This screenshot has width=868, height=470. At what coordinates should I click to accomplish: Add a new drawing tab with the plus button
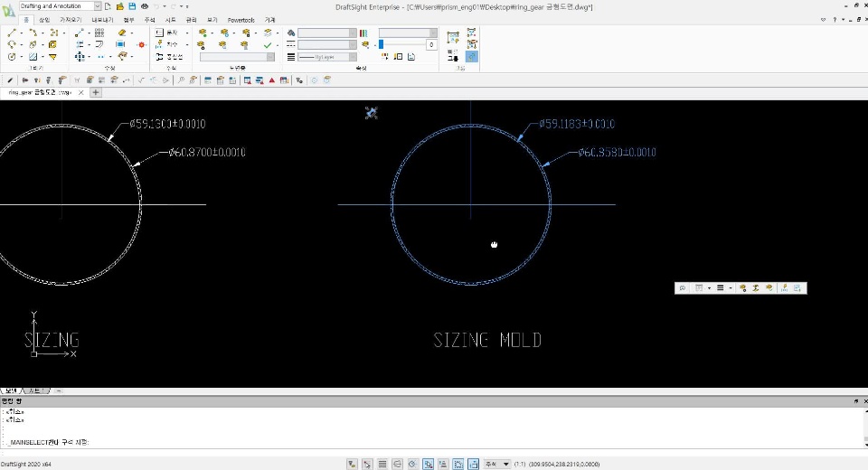pyautogui.click(x=96, y=92)
